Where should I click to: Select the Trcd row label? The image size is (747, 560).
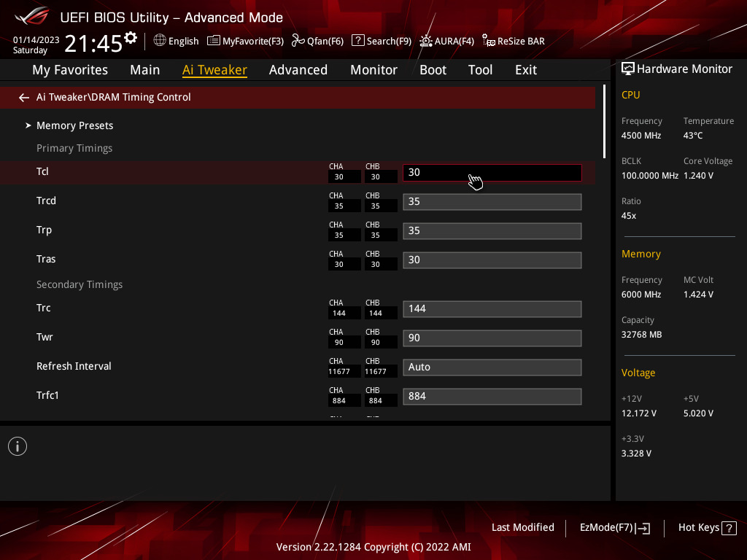(x=46, y=201)
